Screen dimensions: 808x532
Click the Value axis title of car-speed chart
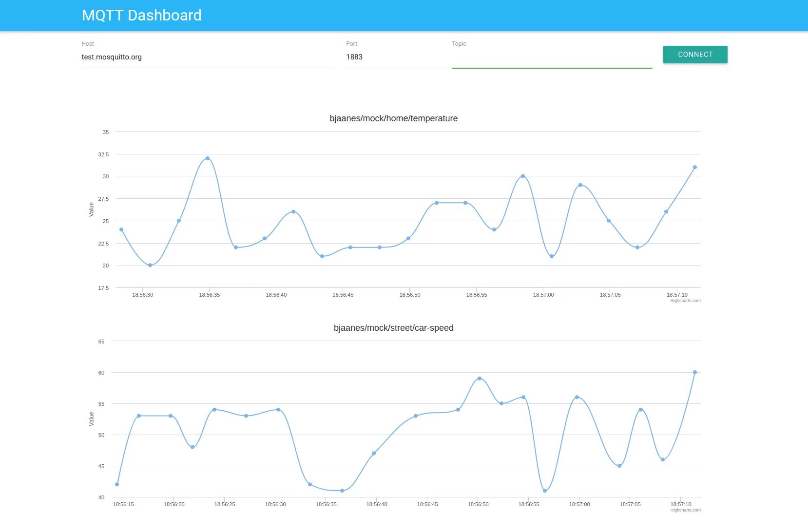coord(91,419)
